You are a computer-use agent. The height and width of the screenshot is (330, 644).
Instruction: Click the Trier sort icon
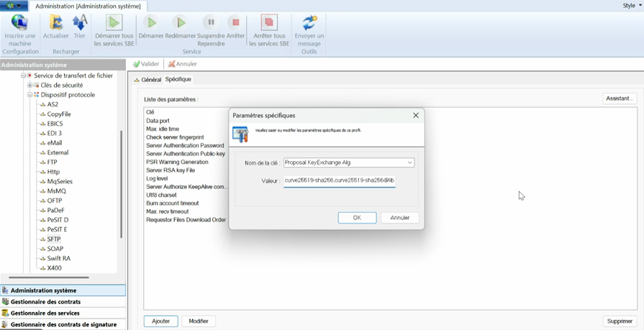(x=79, y=23)
